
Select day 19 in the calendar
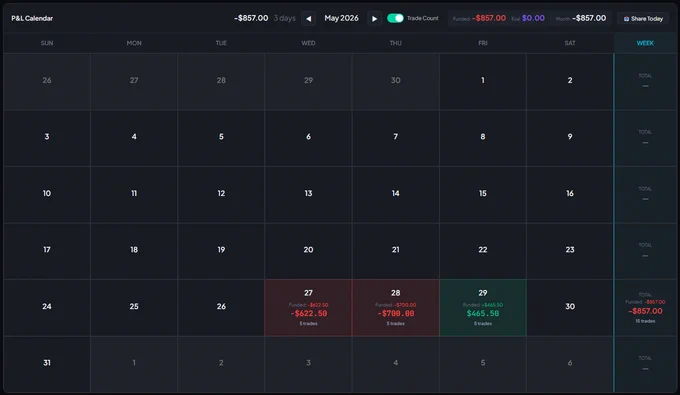click(221, 251)
